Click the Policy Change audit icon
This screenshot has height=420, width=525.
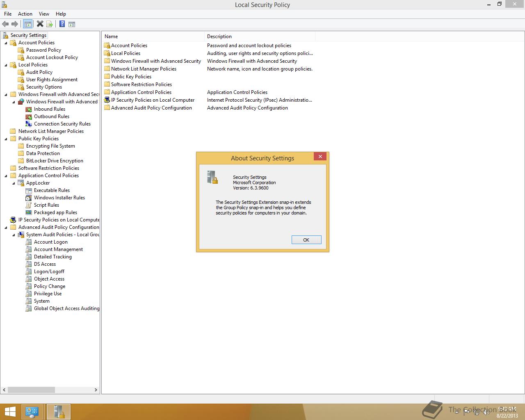point(29,286)
